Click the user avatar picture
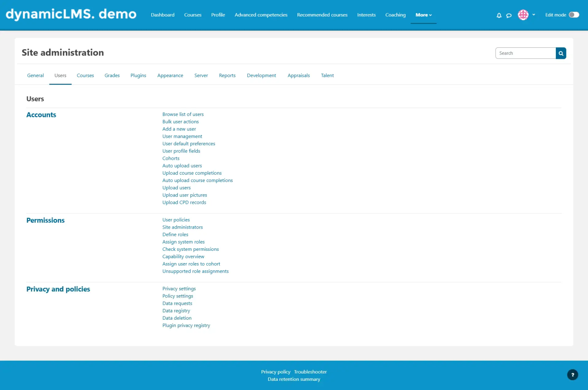The image size is (588, 390). [x=523, y=15]
